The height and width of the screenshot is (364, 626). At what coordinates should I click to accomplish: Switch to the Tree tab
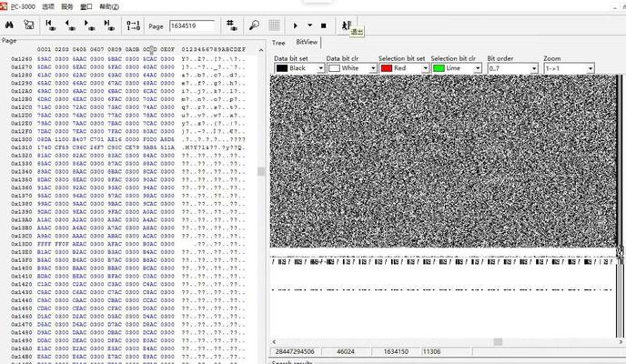pos(278,42)
